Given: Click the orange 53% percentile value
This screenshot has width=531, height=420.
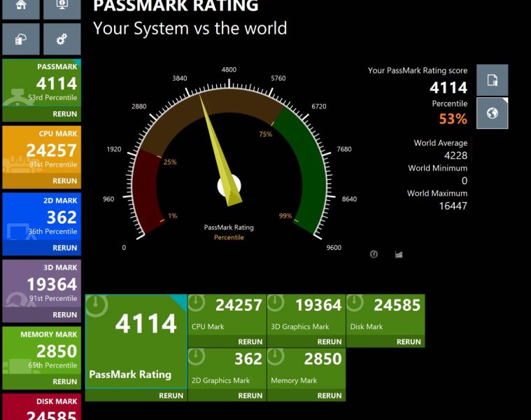Looking at the screenshot, I should 453,119.
